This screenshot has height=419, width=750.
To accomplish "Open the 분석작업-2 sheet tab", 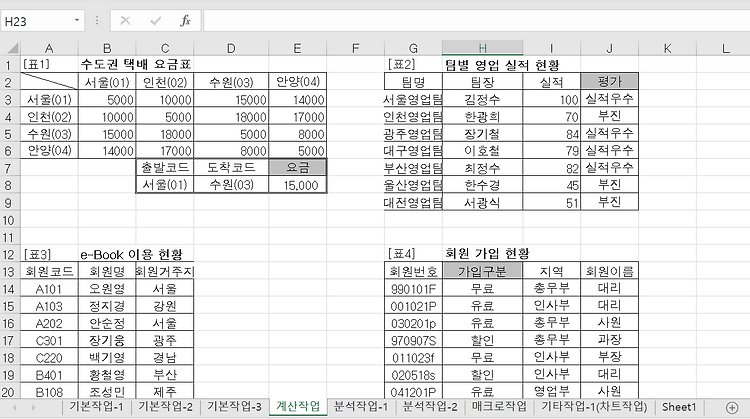I will [x=430, y=407].
